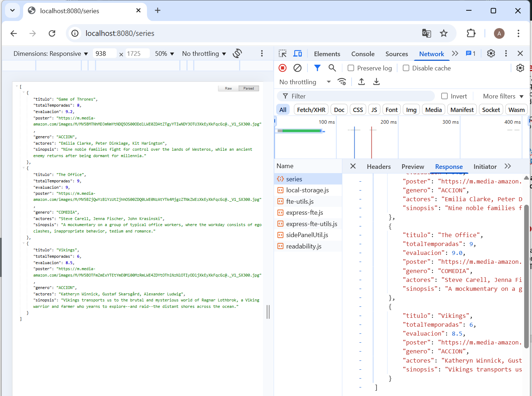
Task: Switch to the Elements tab
Action: tap(327, 54)
